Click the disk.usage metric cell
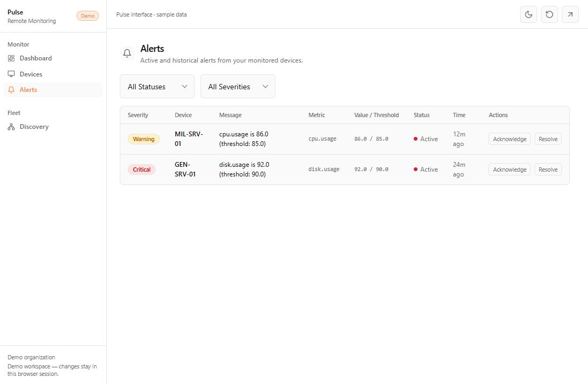588x385 pixels. [x=323, y=169]
